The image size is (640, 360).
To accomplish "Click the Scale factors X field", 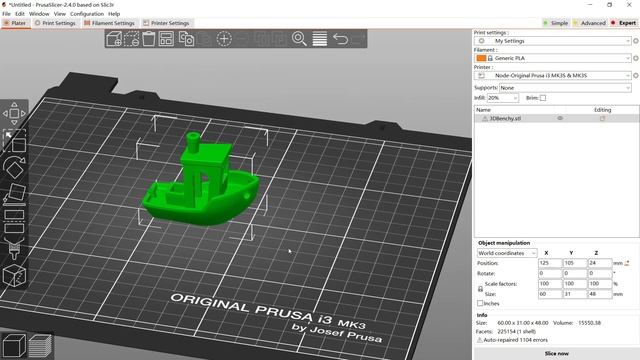I will click(x=550, y=284).
